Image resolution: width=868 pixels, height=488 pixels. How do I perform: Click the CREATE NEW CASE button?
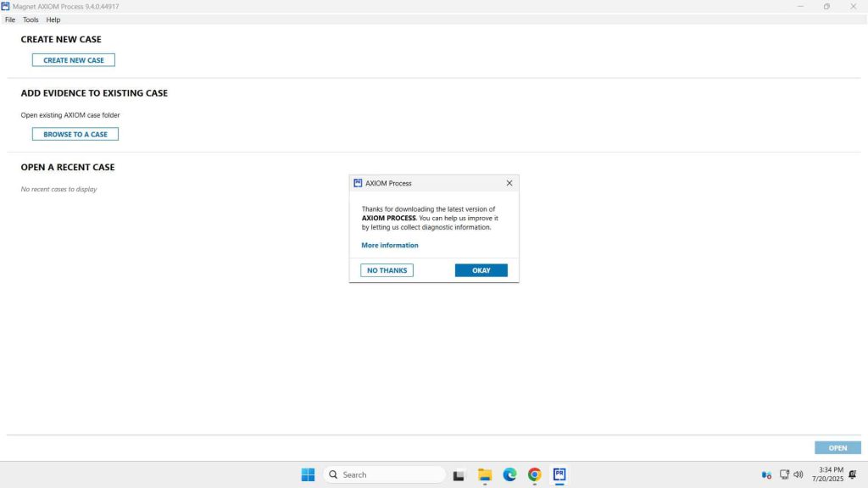(74, 60)
